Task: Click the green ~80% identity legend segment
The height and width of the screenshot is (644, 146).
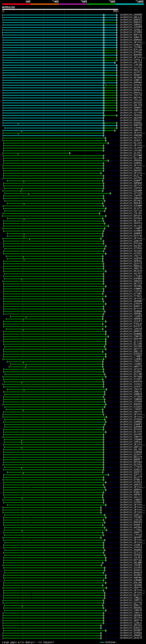Action: point(101,4)
